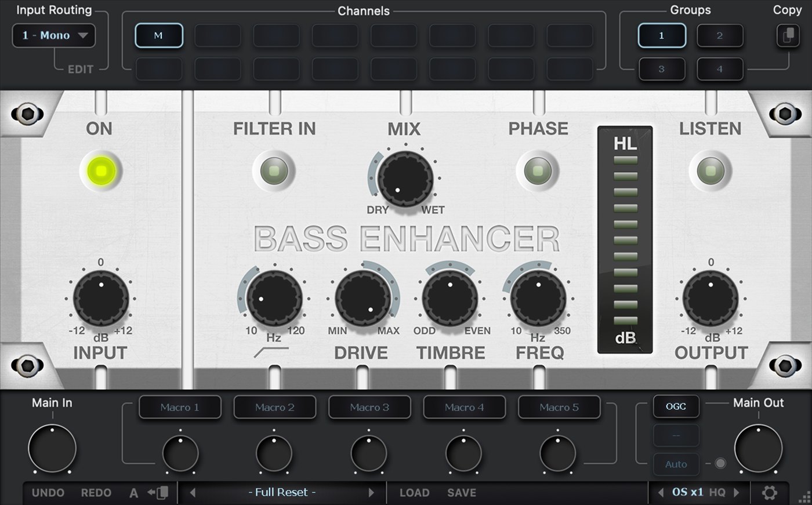Open the Full Reset preset list
This screenshot has height=505, width=812.
click(x=282, y=493)
